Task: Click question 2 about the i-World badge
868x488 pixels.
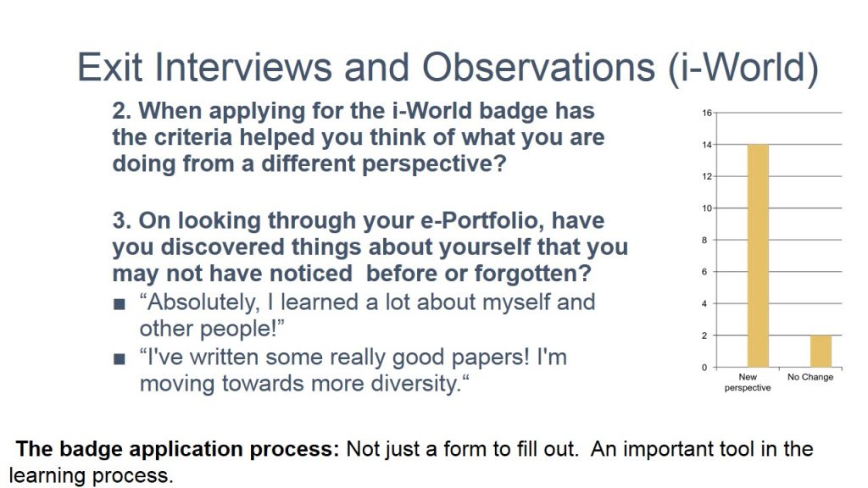Action: 359,137
